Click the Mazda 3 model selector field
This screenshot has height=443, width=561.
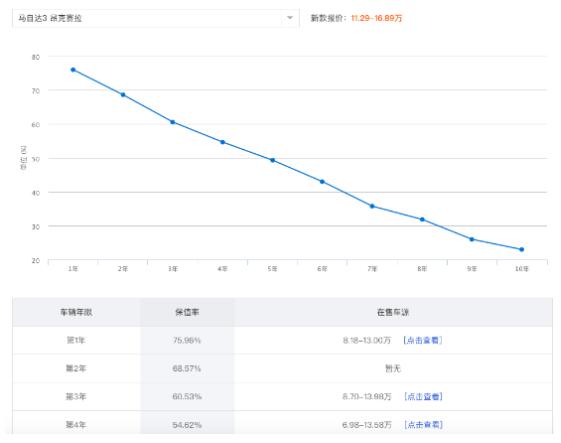pos(155,18)
